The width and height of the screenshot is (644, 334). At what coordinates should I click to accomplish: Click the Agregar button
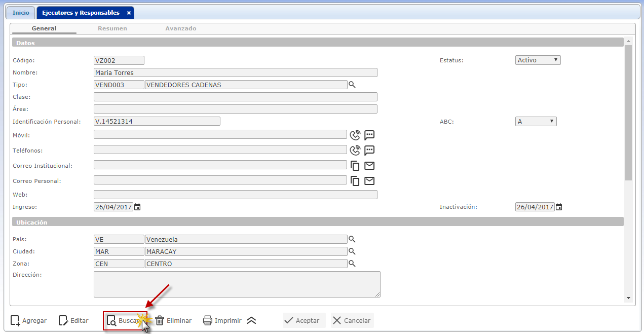tap(29, 320)
